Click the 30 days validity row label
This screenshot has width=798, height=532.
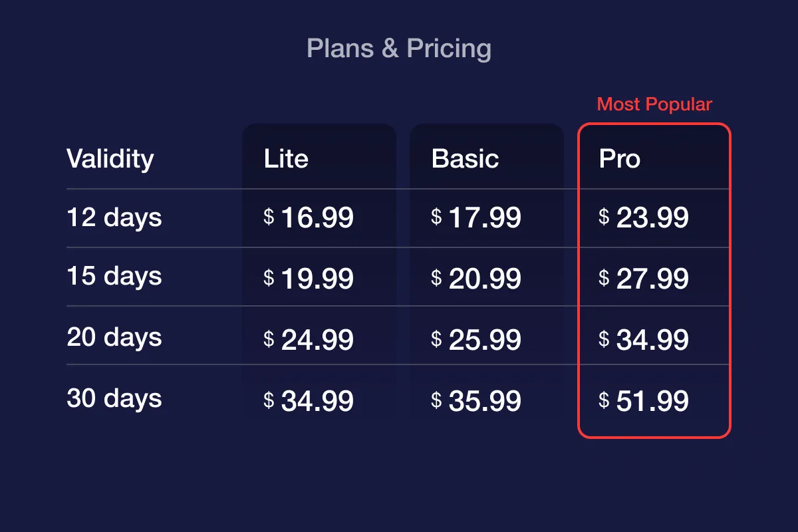(114, 398)
